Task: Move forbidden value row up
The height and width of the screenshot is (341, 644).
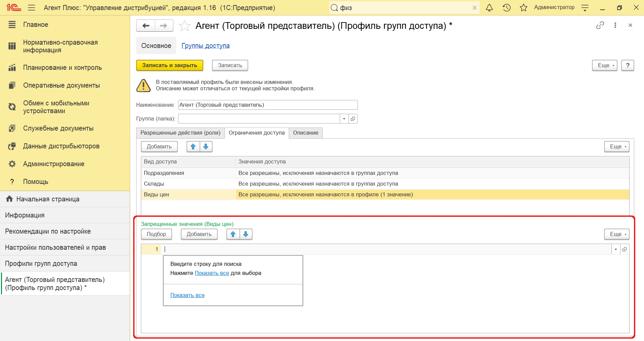Action: point(233,234)
